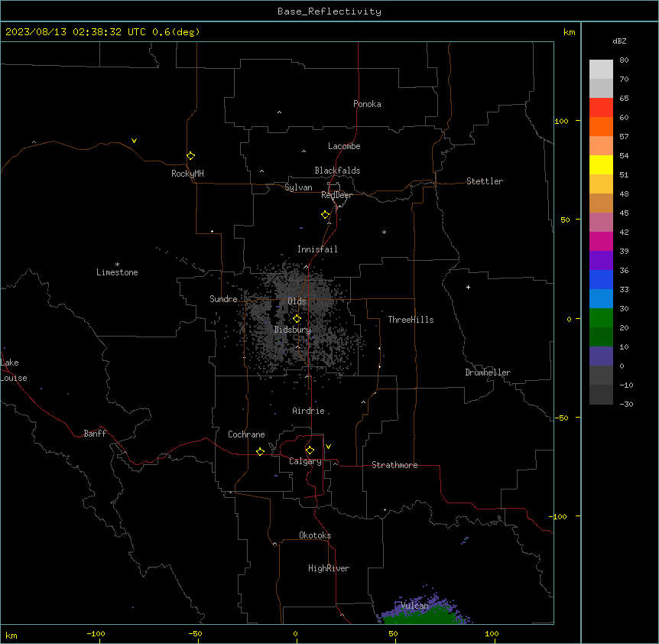This screenshot has width=659, height=644.
Task: Click the Strathmore label
Action: (394, 465)
